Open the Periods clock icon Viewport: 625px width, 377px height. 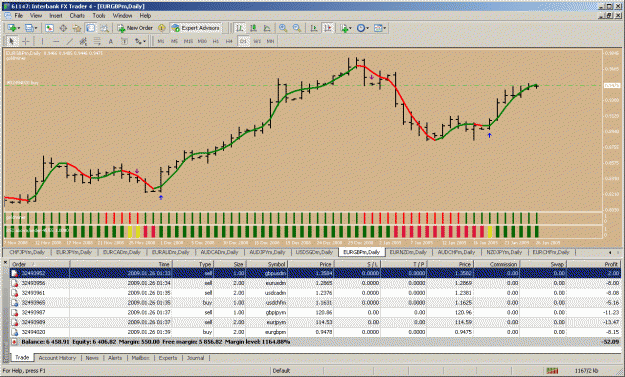361,28
